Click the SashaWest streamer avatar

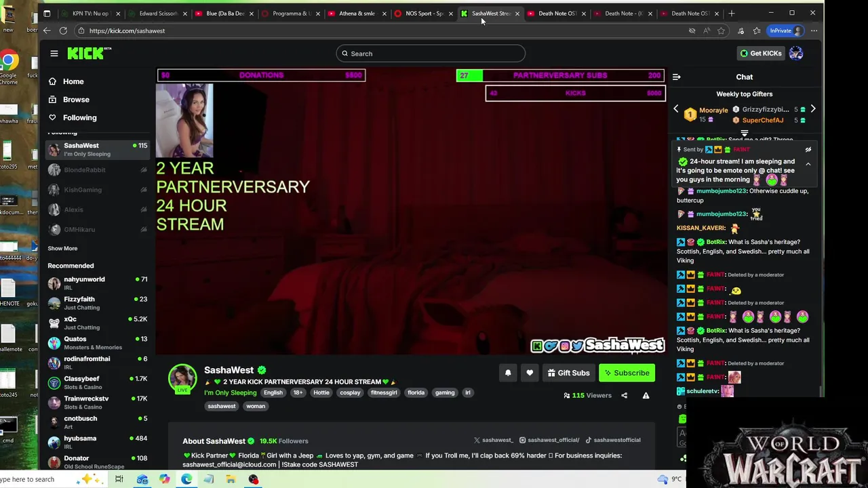182,378
